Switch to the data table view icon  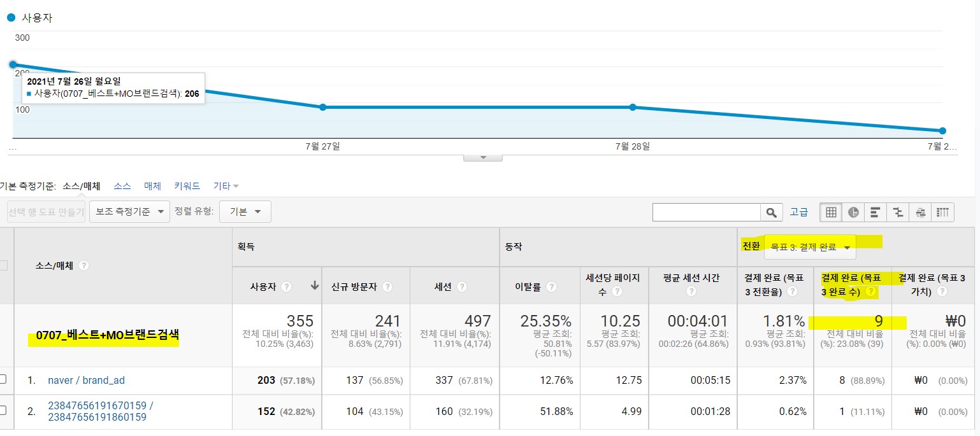coord(831,213)
